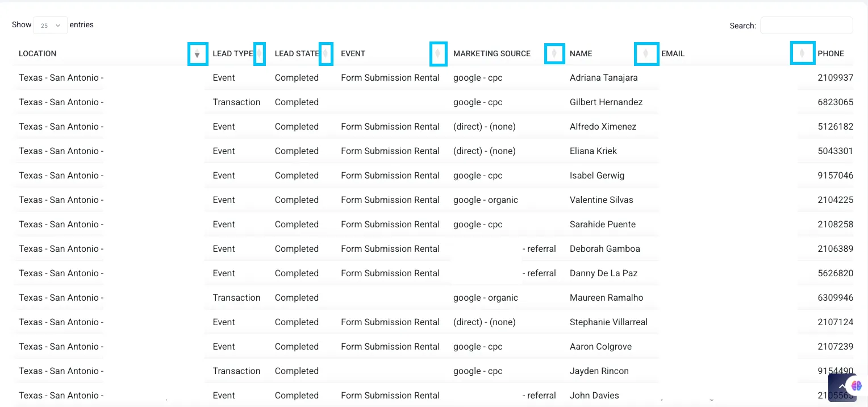Select "google - organic" in Valentine Silvas's row
This screenshot has width=868, height=407.
[x=486, y=200]
